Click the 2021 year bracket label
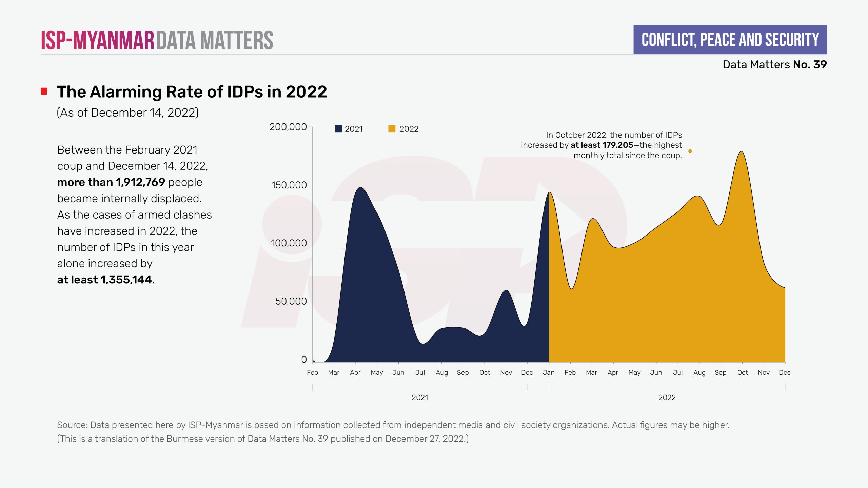The height and width of the screenshot is (488, 868). [x=420, y=398]
